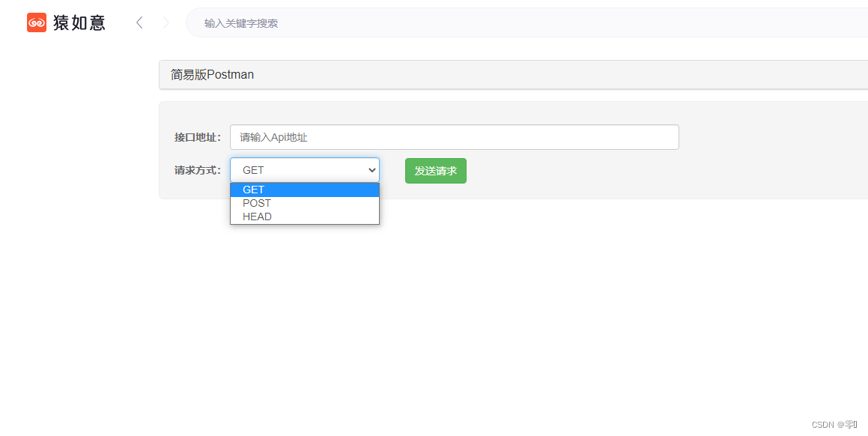Focus the keyword search box

point(526,22)
